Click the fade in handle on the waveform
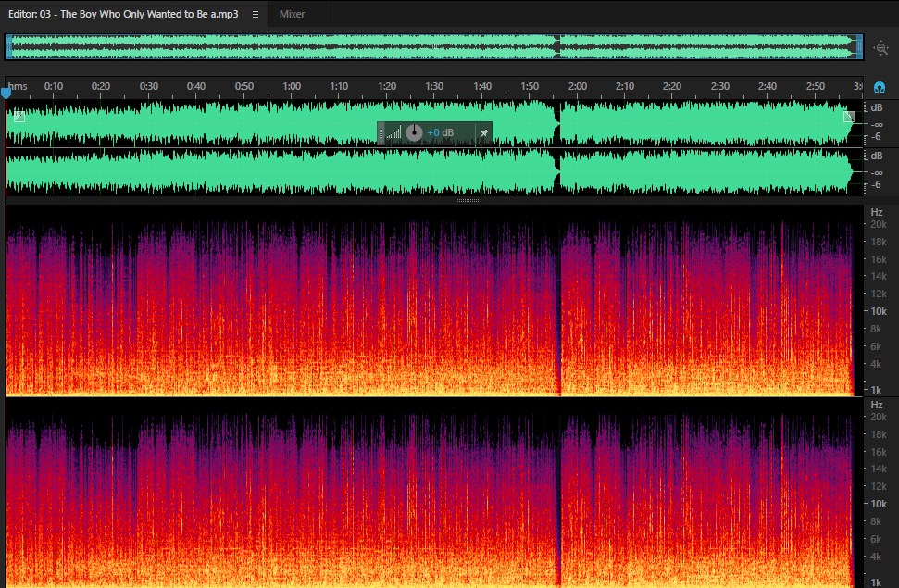Viewport: 899px width, 588px height. coord(19,117)
